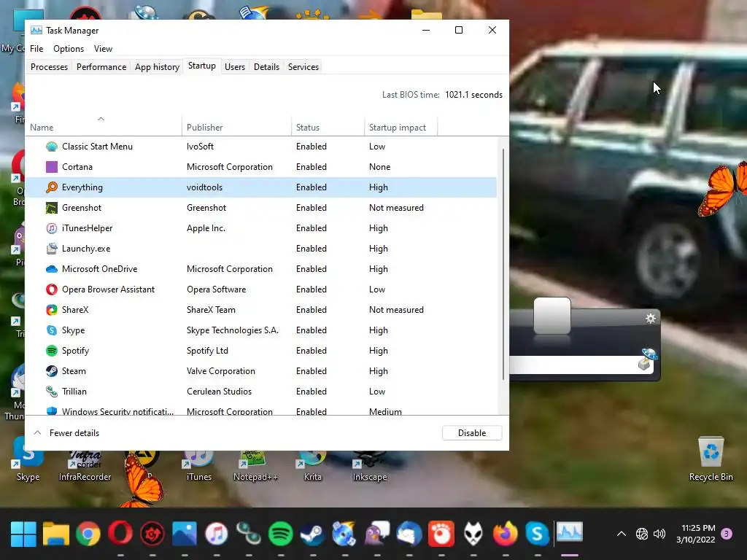The height and width of the screenshot is (560, 747).
Task: Open the View menu
Action: [x=103, y=49]
